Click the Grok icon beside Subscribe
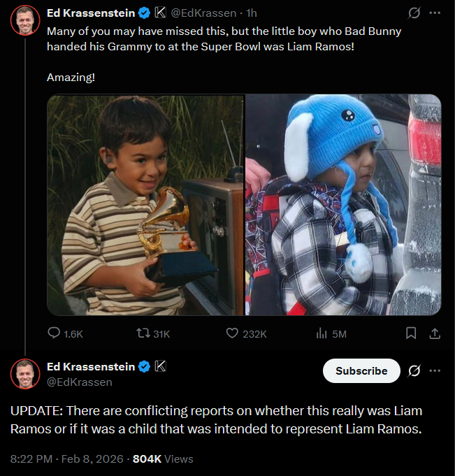 pyautogui.click(x=414, y=370)
